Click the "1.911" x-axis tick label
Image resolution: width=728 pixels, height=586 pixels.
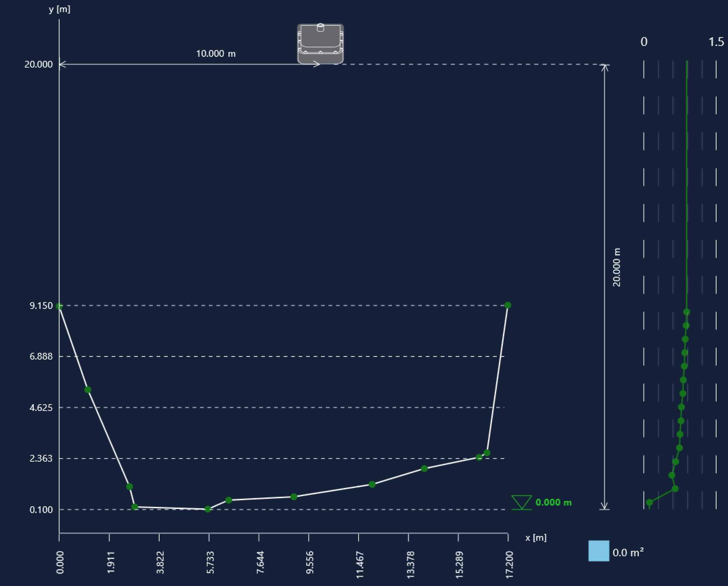[110, 563]
